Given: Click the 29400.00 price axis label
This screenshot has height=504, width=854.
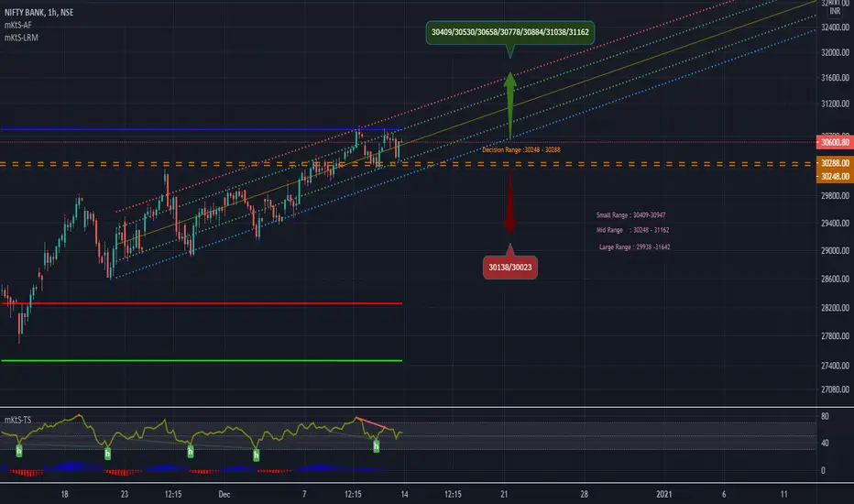Looking at the screenshot, I should [835, 223].
